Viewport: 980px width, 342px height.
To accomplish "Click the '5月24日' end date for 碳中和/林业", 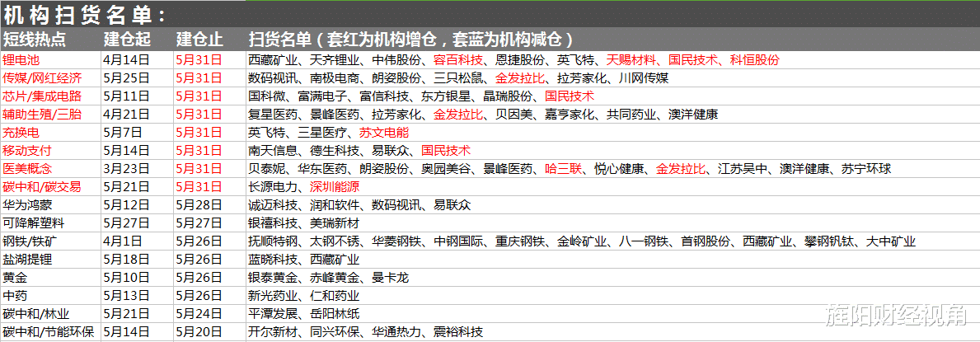I will coord(199,315).
